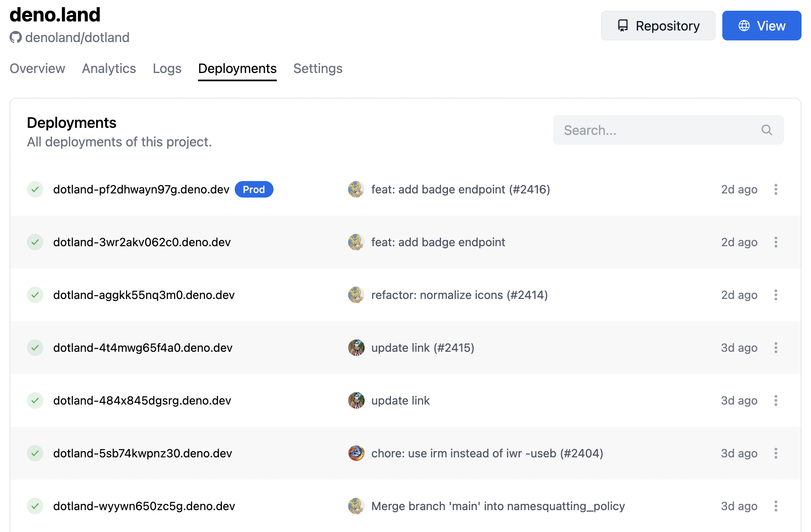Click the GitHub icon next to denoland/dotland
The image size is (811, 532).
(x=15, y=38)
